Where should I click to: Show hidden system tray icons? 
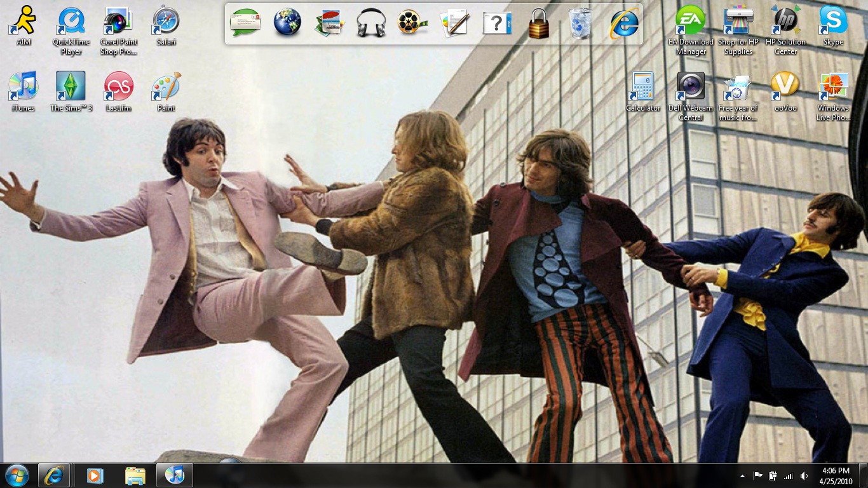coord(742,476)
